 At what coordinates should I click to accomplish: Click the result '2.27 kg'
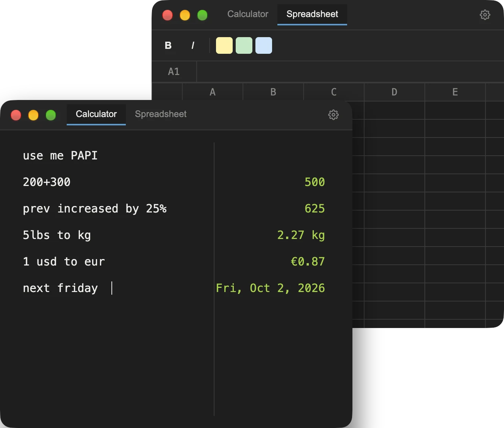301,235
